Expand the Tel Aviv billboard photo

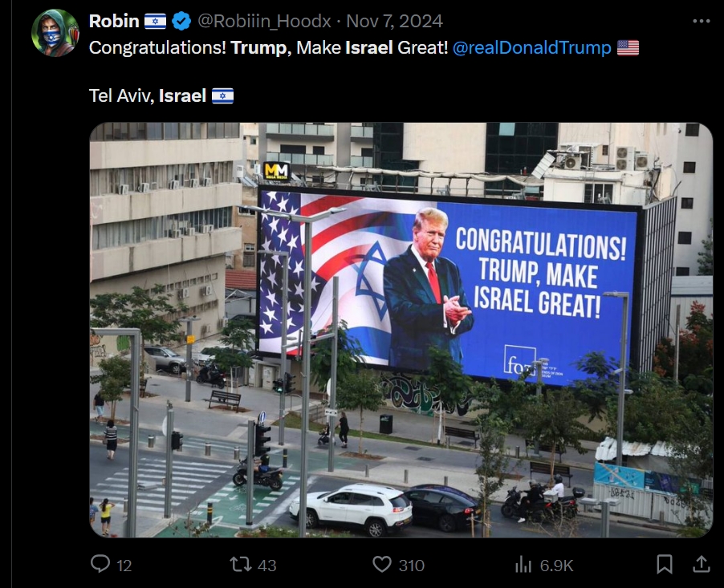coord(401,330)
